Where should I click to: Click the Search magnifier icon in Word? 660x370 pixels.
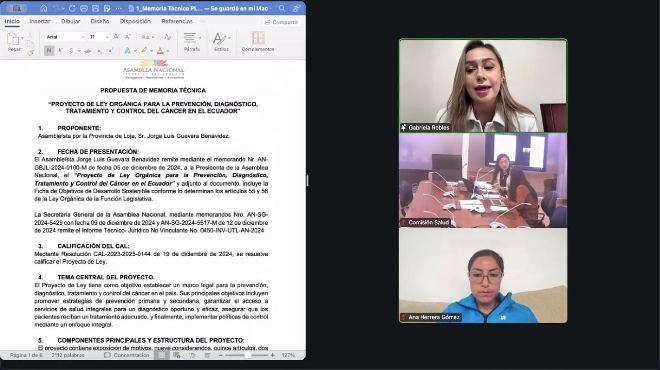(x=282, y=8)
